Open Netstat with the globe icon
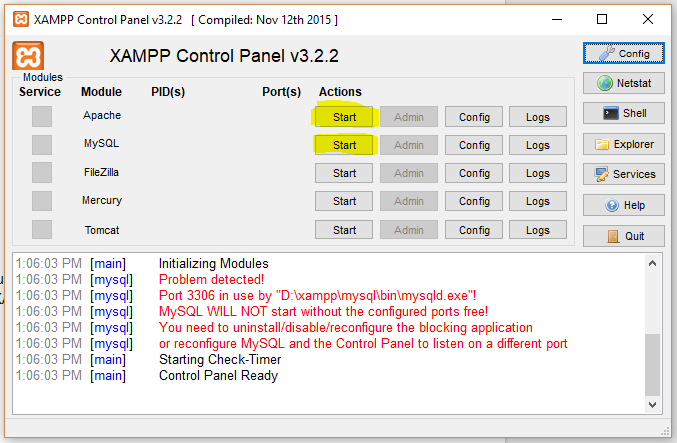The height and width of the screenshot is (443, 677). (623, 83)
